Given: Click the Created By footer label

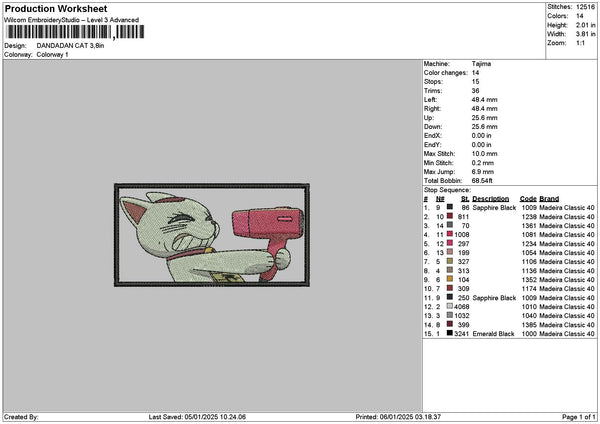Looking at the screenshot, I should [x=21, y=417].
